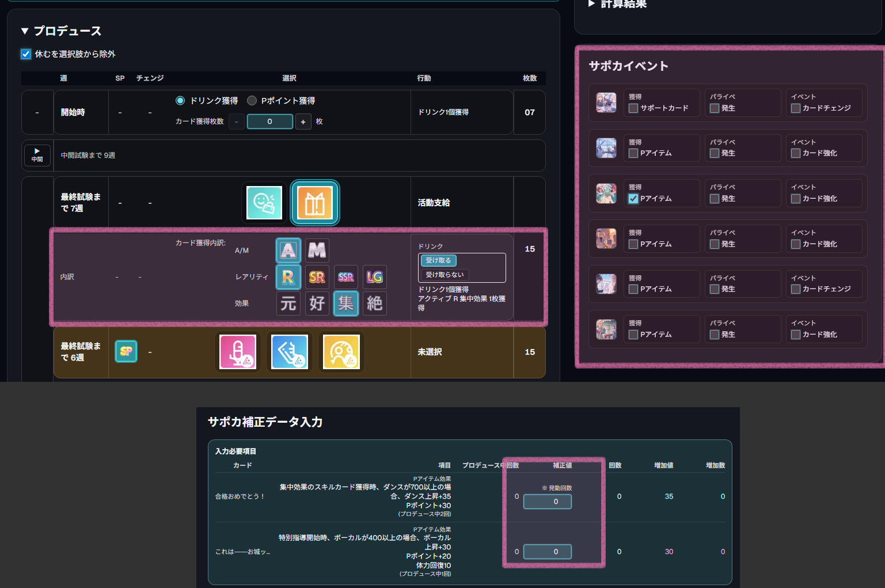Select the 絶 effect icon
Image resolution: width=885 pixels, height=588 pixels.
click(x=374, y=304)
